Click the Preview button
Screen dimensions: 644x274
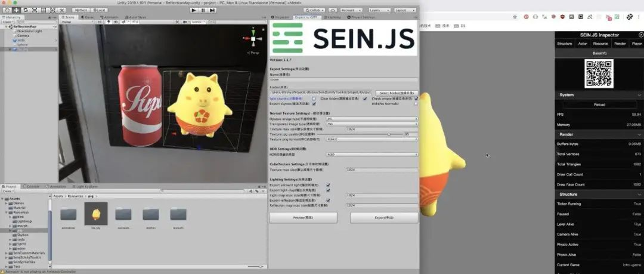coord(303,217)
